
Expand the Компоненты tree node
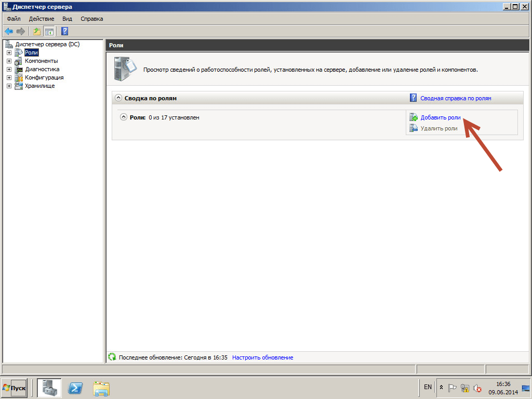coord(9,61)
